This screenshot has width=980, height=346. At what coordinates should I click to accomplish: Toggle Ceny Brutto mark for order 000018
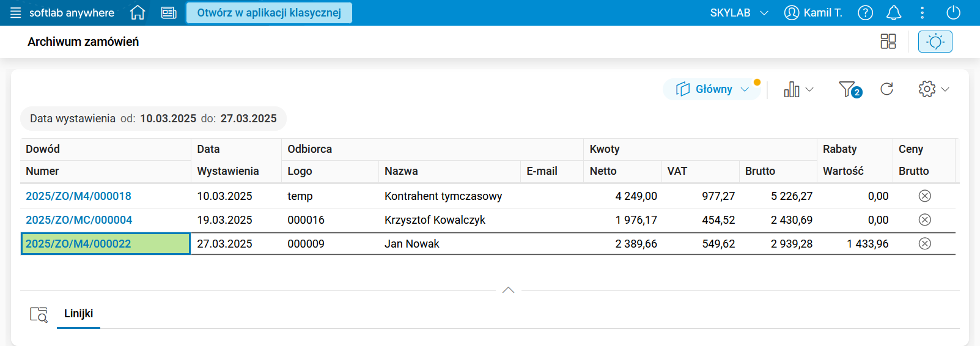(924, 196)
